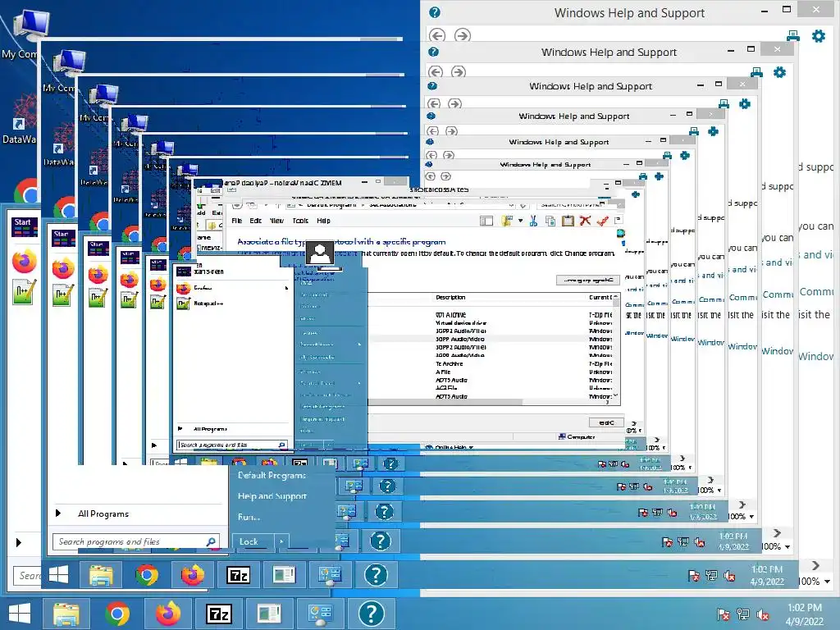
Task: Focus partially hidden Search field in largest Start menu
Action: [x=27, y=576]
